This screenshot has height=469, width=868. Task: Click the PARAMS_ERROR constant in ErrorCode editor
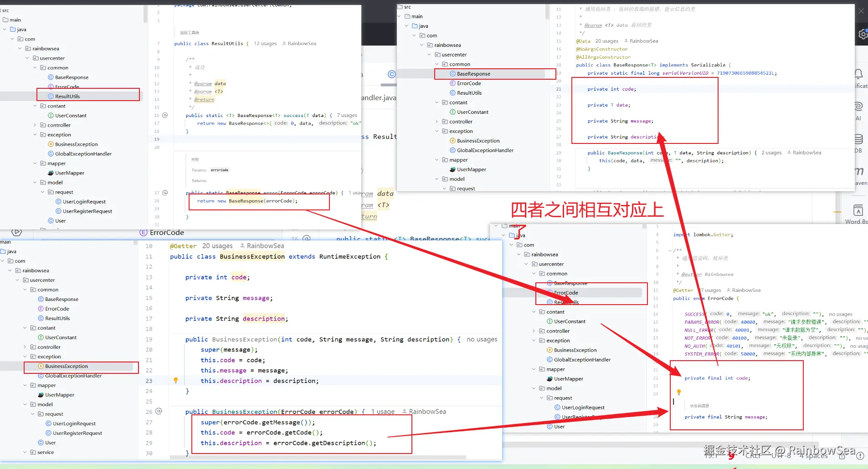point(702,322)
